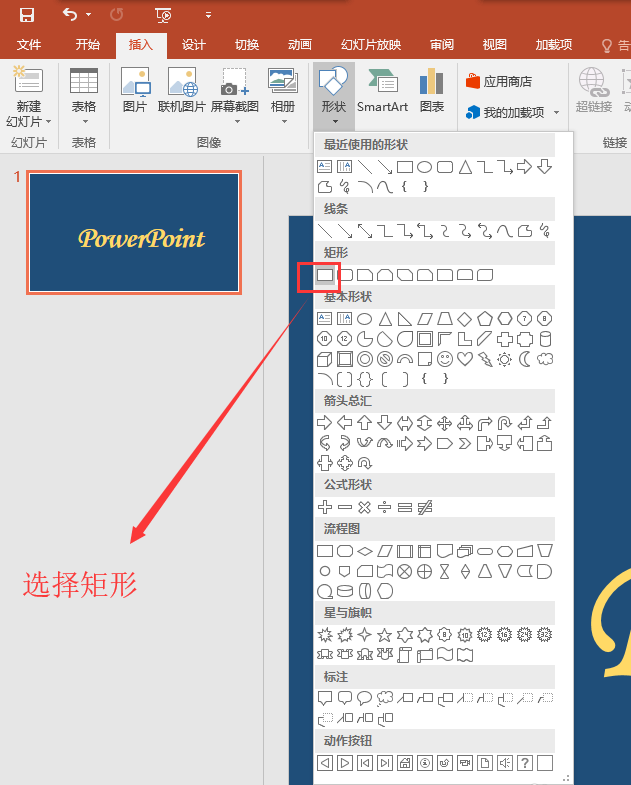Click the 图片 insert button
Viewport: 631px width, 785px height.
[135, 90]
